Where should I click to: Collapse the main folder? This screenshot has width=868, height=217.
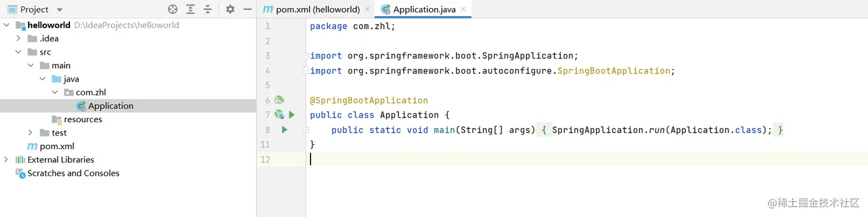point(30,65)
